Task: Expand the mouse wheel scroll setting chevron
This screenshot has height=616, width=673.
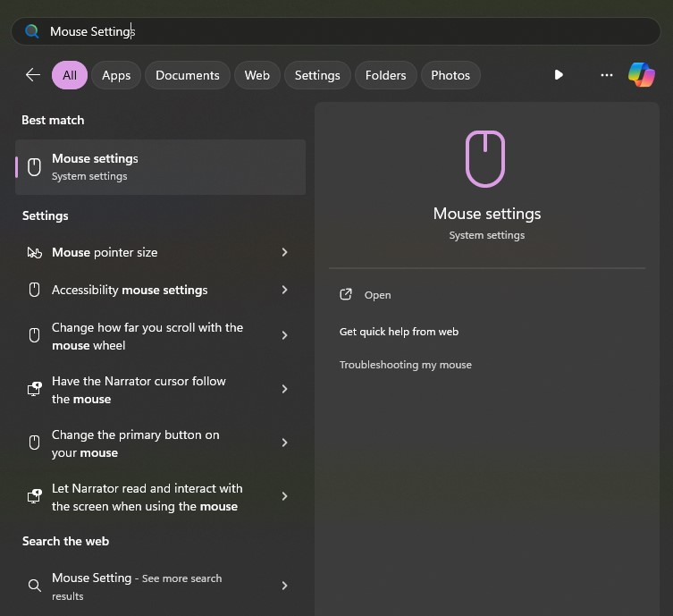Action: (284, 335)
